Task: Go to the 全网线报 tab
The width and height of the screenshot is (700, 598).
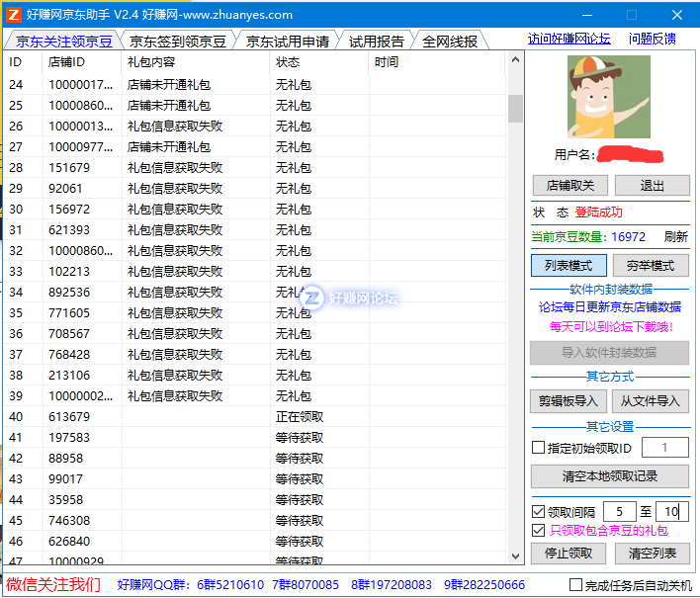Action: (x=450, y=42)
